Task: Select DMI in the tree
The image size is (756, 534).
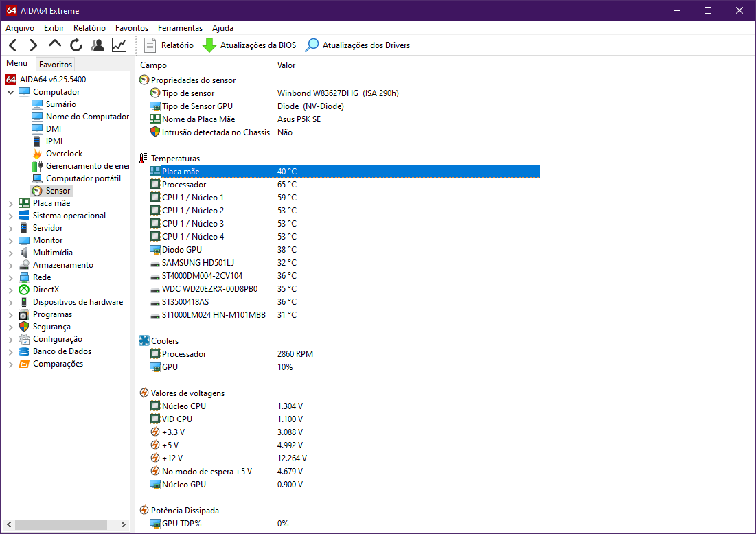Action: 54,128
